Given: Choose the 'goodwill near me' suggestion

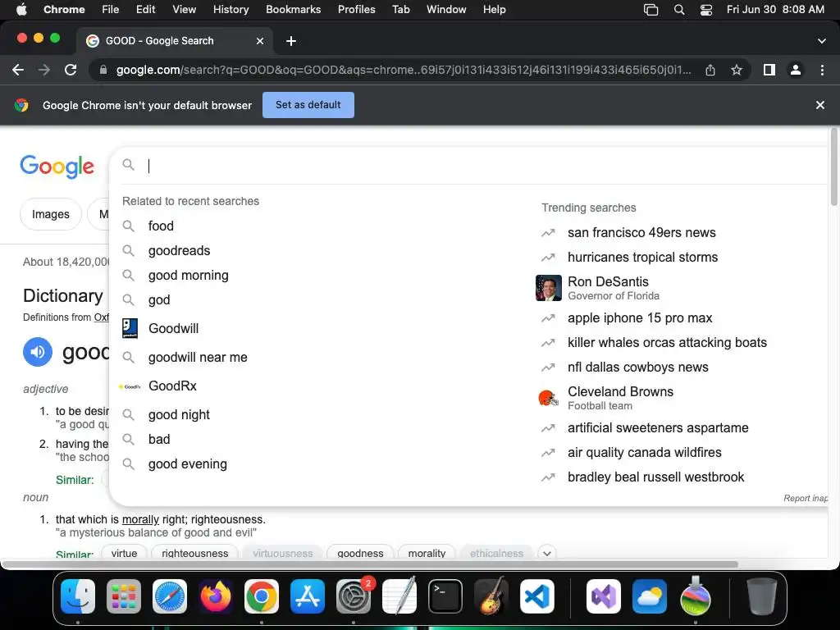Looking at the screenshot, I should click(198, 358).
